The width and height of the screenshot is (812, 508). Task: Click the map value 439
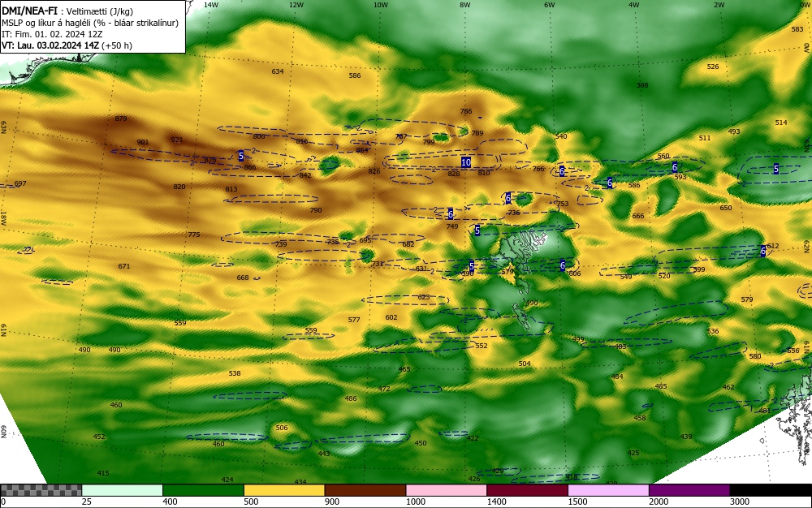686,437
